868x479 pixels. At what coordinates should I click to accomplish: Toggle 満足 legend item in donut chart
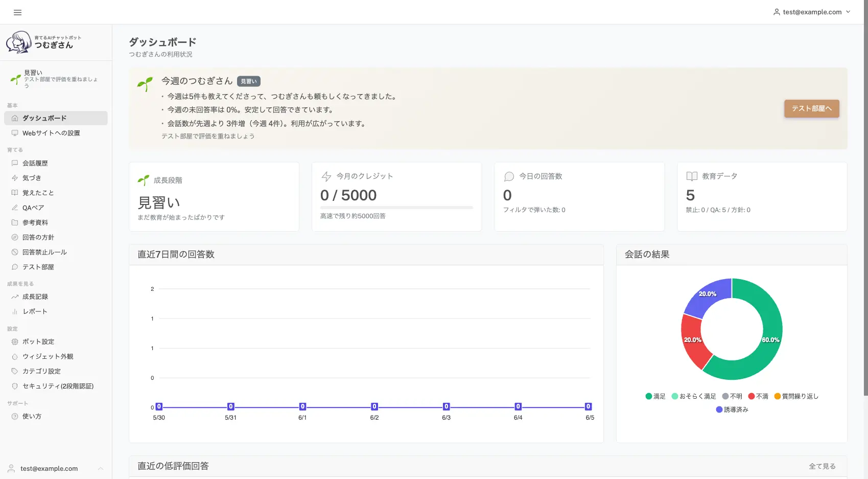655,396
